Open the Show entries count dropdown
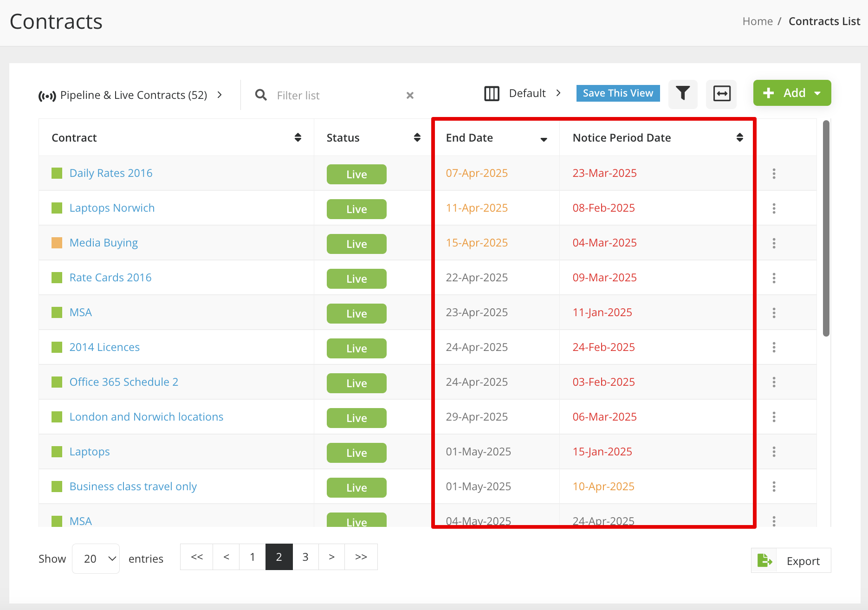Screen dimensions: 868x610 [96, 558]
